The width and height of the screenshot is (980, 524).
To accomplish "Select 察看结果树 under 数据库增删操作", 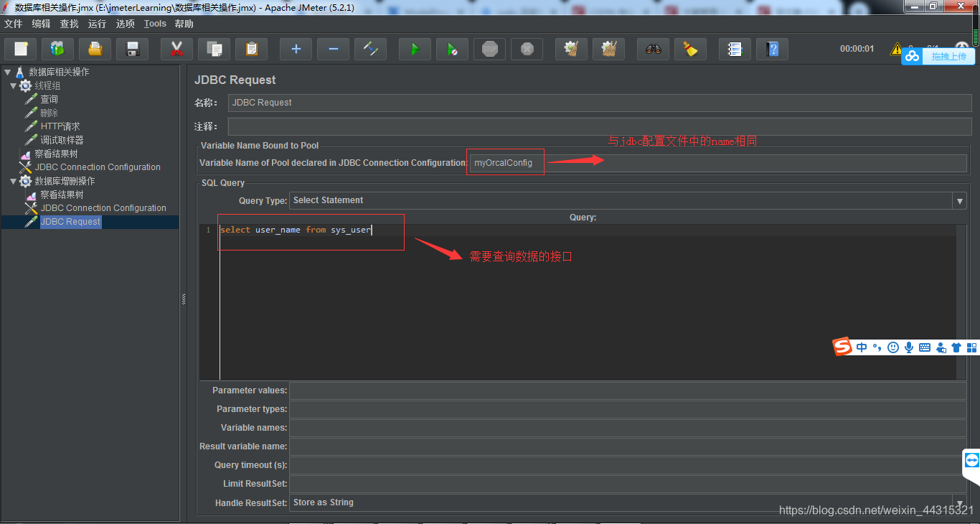I will click(62, 195).
